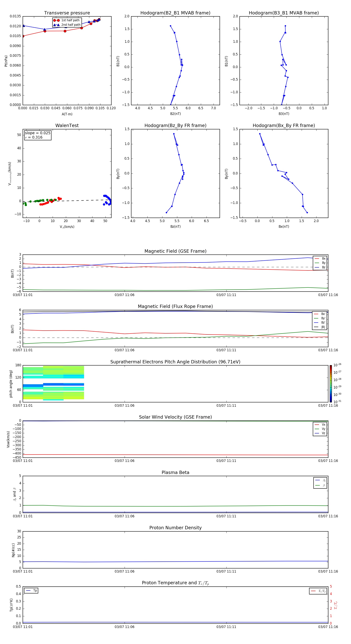Viewport: 351px width, 644px height.
Task: Select the "Proton Temperature and Te/Tp" title
Action: [x=175, y=583]
